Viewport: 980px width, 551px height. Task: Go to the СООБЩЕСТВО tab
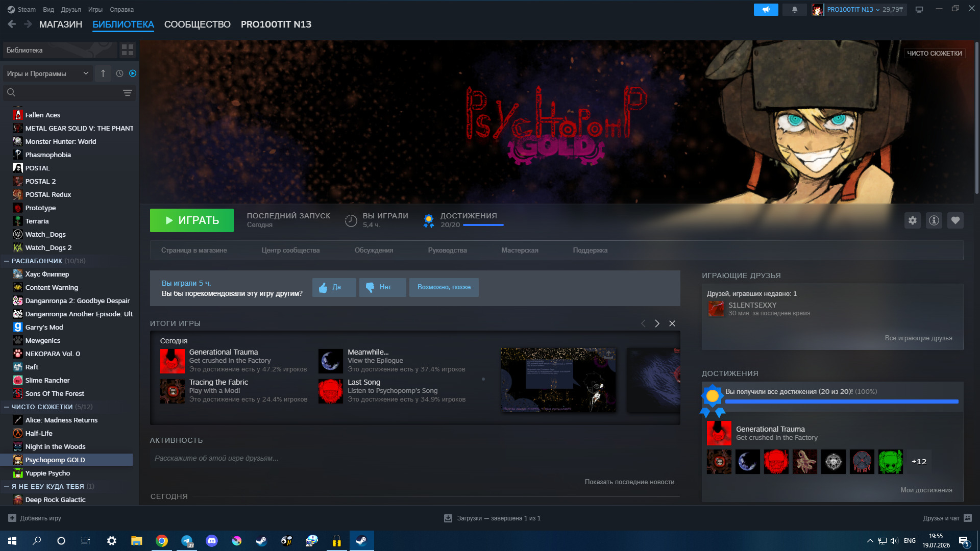[x=198, y=24]
